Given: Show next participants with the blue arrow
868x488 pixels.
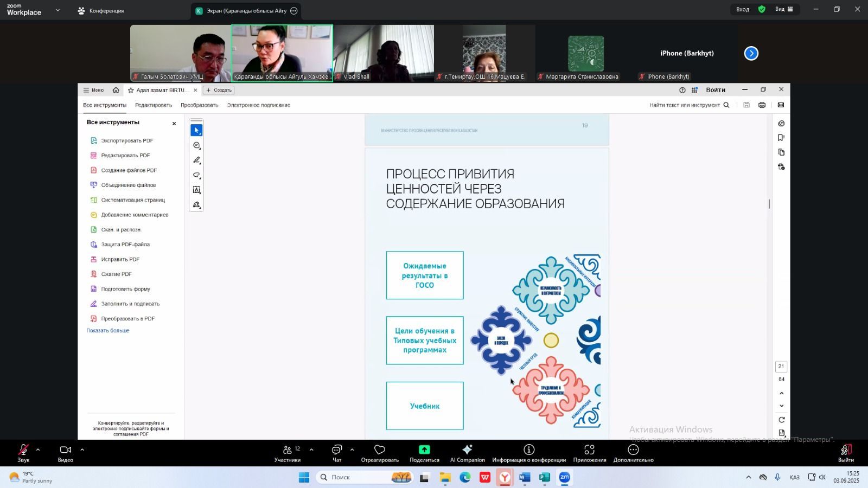Looking at the screenshot, I should pyautogui.click(x=751, y=53).
